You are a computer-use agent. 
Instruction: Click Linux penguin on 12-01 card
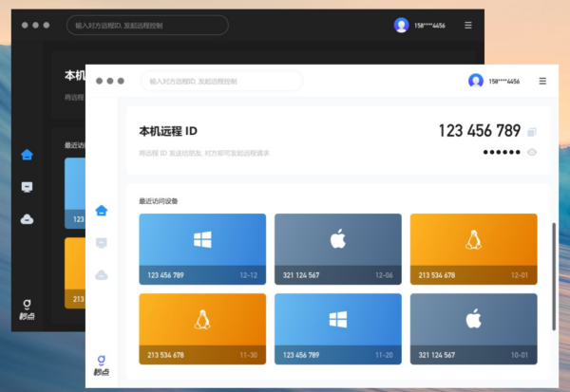(x=474, y=239)
